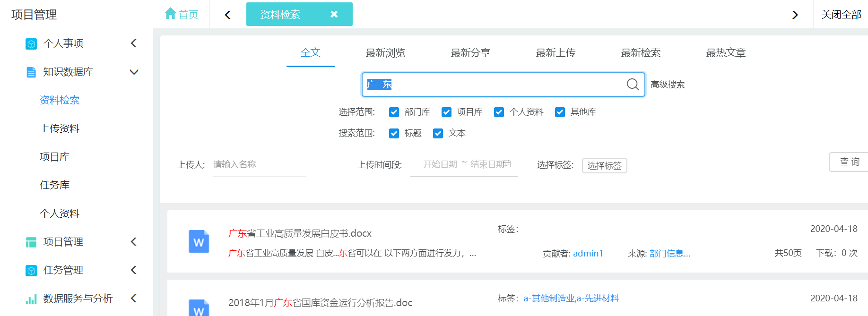Uncheck the 部门库 checkbox
Viewport: 868px width, 316px height.
point(394,112)
